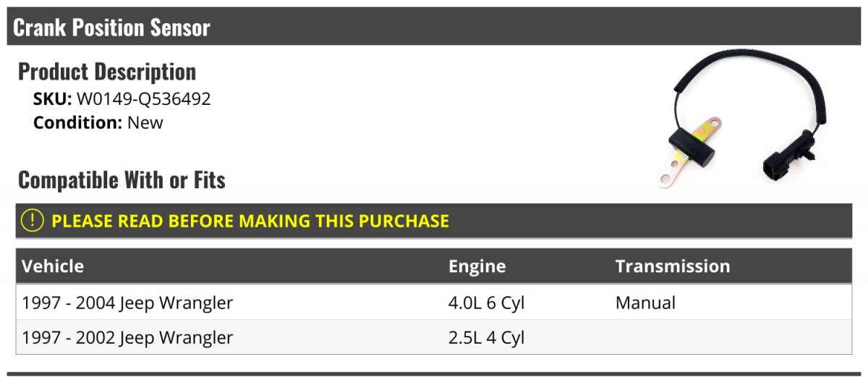Click the Vehicle column header
This screenshot has width=868, height=383.
53,266
